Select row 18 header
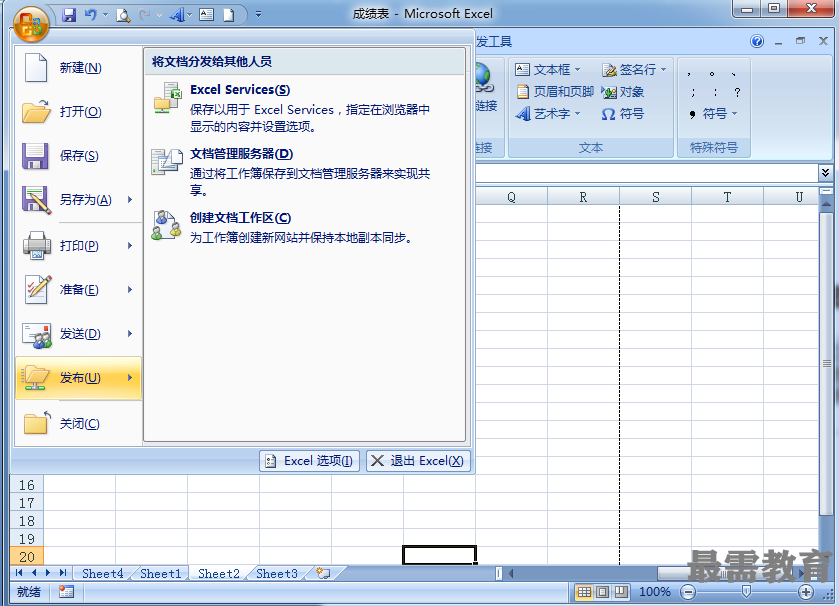 pos(27,521)
